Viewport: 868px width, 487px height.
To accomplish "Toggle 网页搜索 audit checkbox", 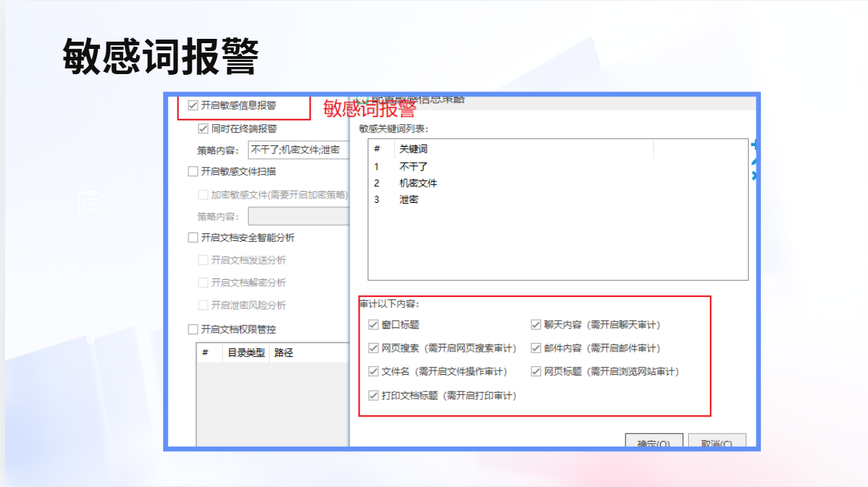I will (x=373, y=348).
